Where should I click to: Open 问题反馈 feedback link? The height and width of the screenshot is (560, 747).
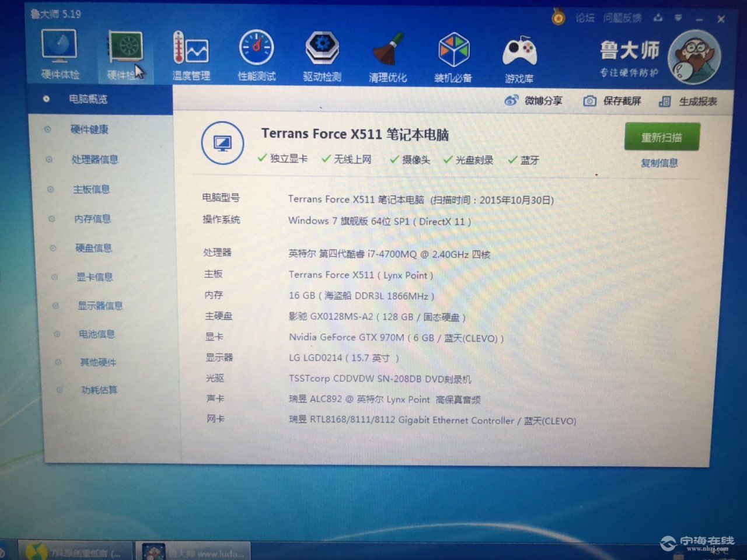click(x=622, y=18)
